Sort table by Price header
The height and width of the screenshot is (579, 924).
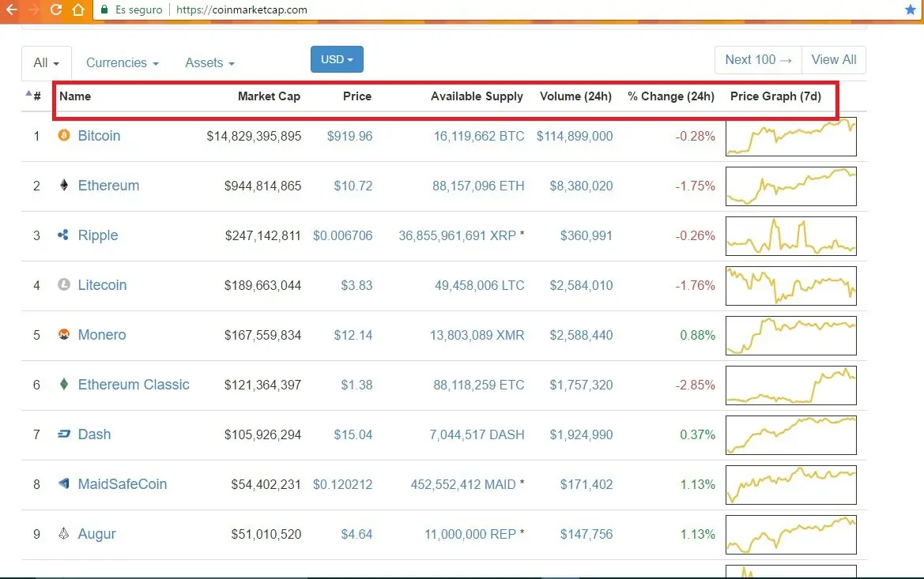357,96
